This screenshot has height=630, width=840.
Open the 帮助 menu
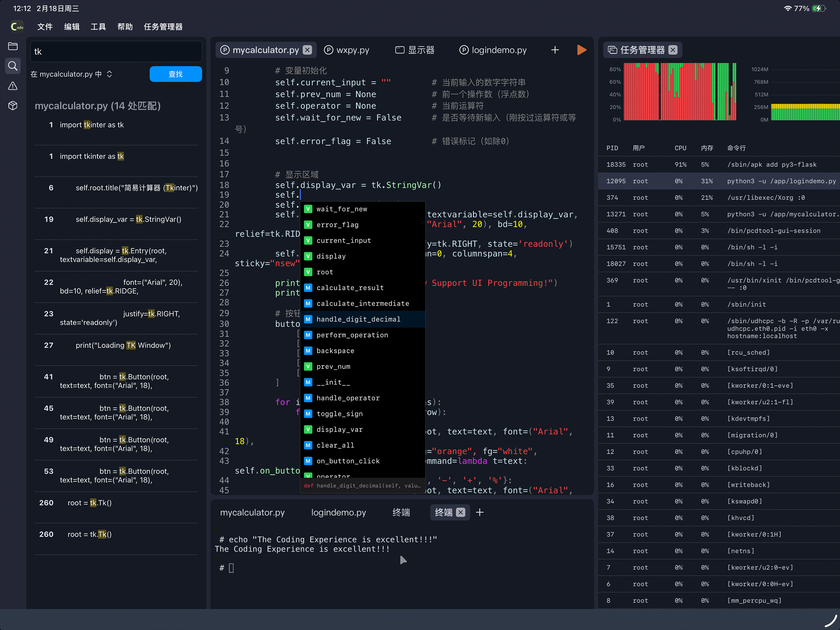tap(125, 26)
